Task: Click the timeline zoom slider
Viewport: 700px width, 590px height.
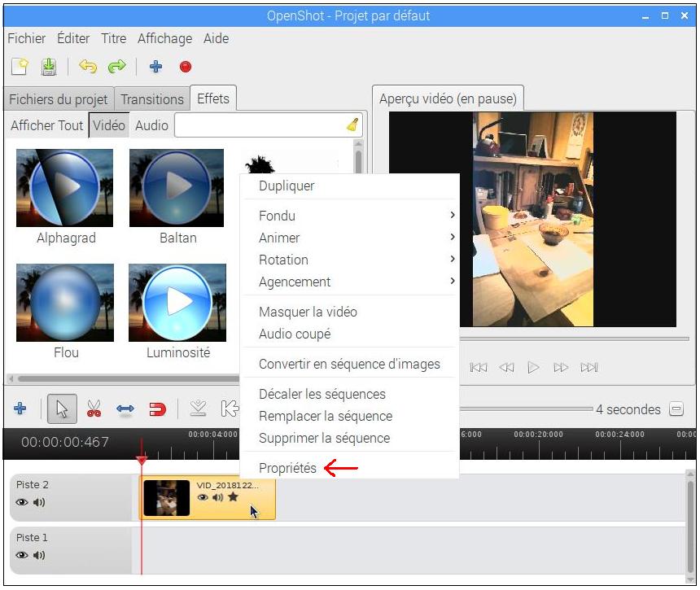Action: (527, 409)
